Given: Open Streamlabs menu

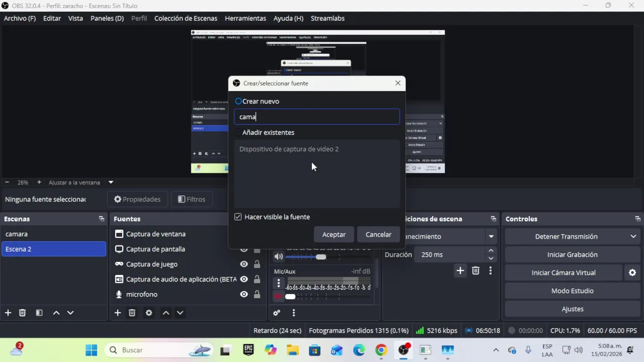Looking at the screenshot, I should pos(328,18).
